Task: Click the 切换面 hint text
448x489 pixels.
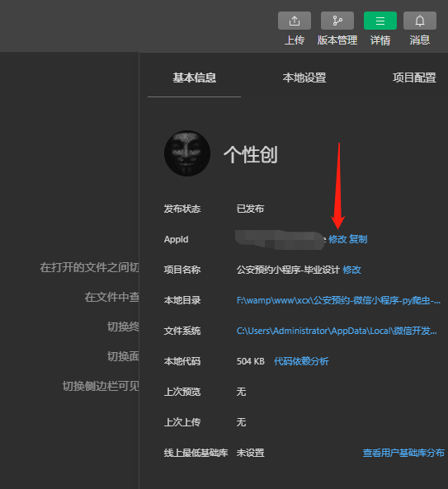Action: (x=123, y=356)
